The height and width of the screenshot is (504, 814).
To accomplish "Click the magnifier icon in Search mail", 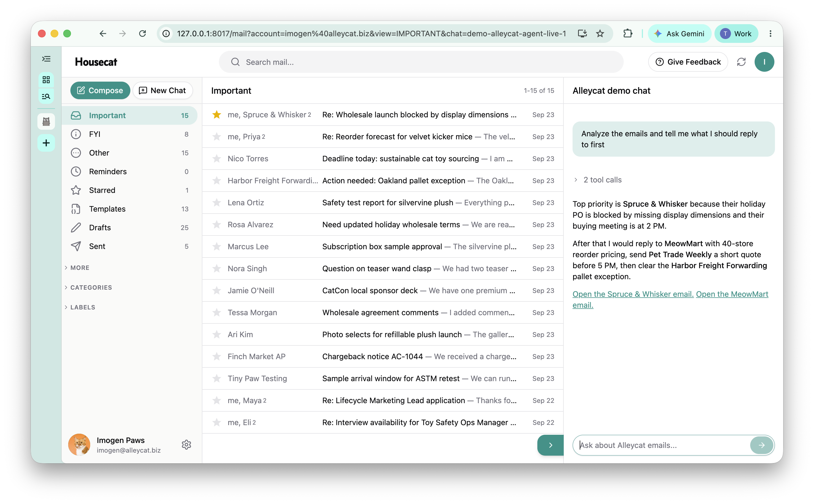I will (235, 62).
